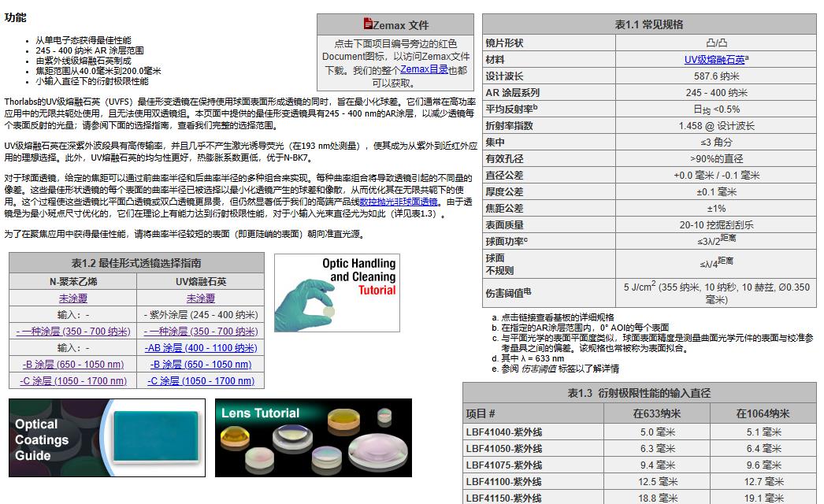The height and width of the screenshot is (504, 824).
Task: Click the 1.458 @ 设计波长 refractive index value
Action: point(716,125)
